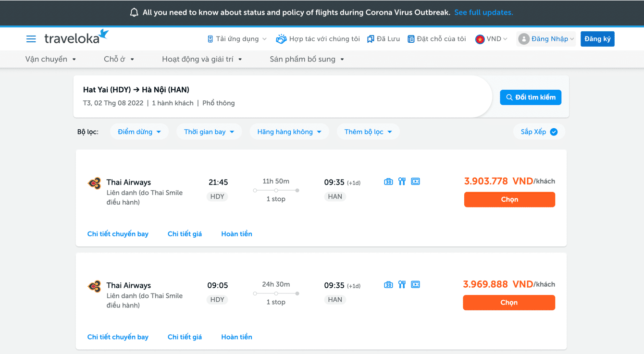Open the Đăng Nhập login dropdown
644x354 pixels.
point(546,39)
